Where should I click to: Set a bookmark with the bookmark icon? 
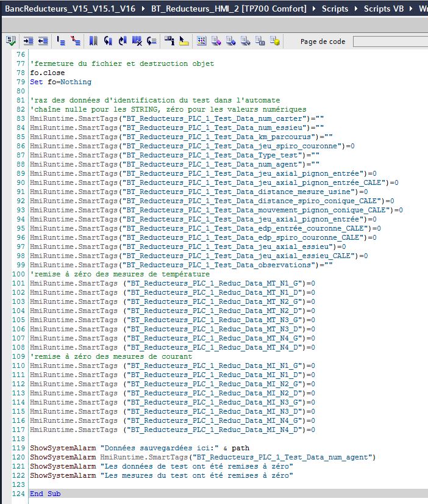point(93,41)
